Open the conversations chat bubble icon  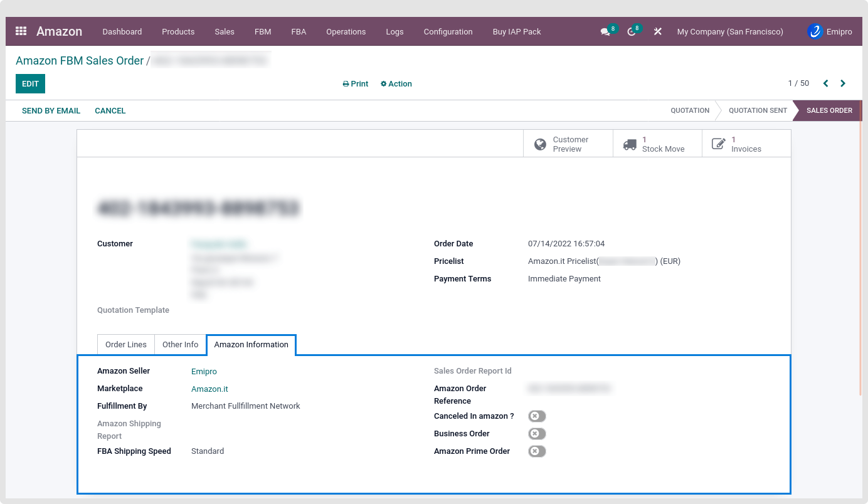click(605, 31)
